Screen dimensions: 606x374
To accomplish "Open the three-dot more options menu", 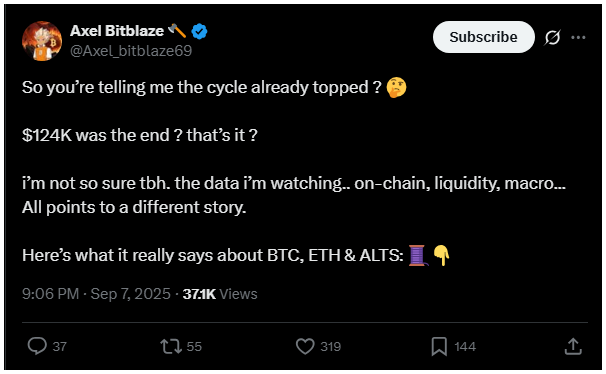I will 578,37.
